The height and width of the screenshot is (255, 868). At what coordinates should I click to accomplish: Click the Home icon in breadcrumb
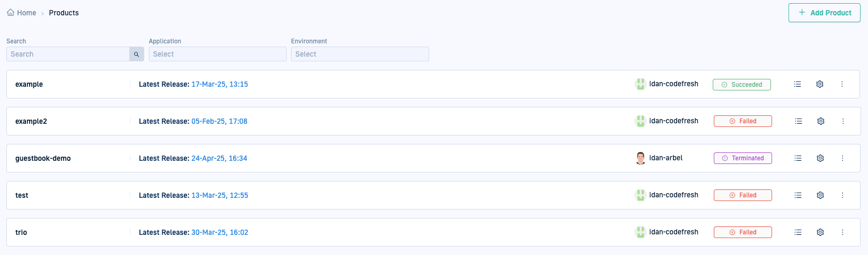tap(11, 13)
